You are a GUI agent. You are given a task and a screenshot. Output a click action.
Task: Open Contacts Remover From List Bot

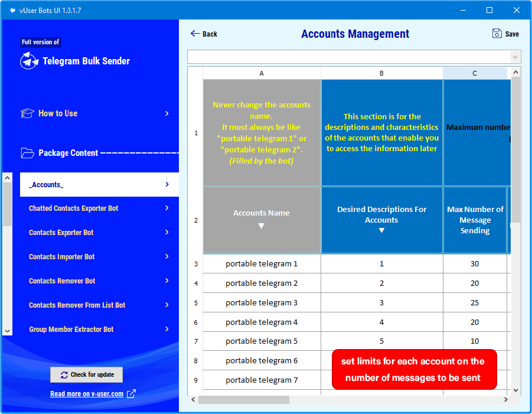point(99,305)
